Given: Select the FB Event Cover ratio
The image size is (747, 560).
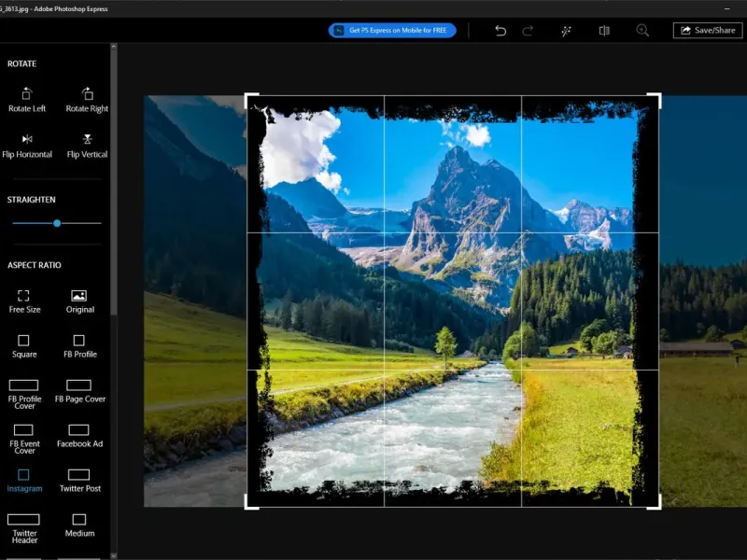Looking at the screenshot, I should (24, 439).
